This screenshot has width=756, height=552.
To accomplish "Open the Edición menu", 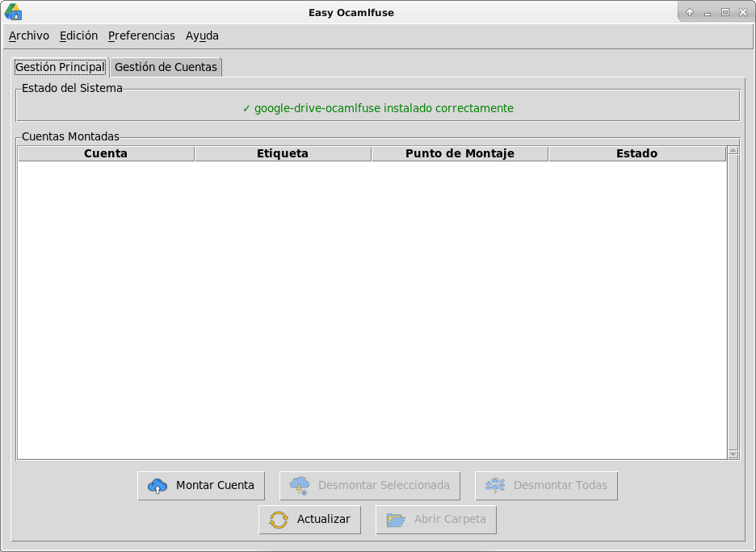I will 78,36.
